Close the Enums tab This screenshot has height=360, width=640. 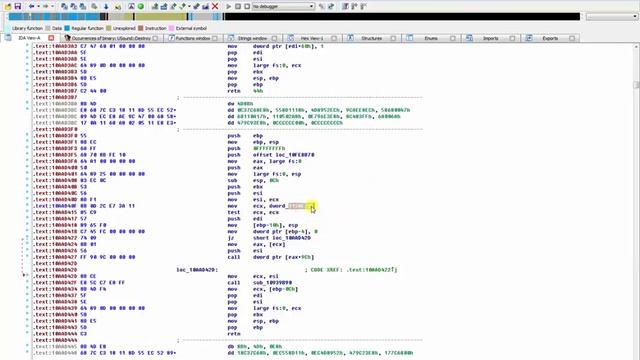point(453,38)
